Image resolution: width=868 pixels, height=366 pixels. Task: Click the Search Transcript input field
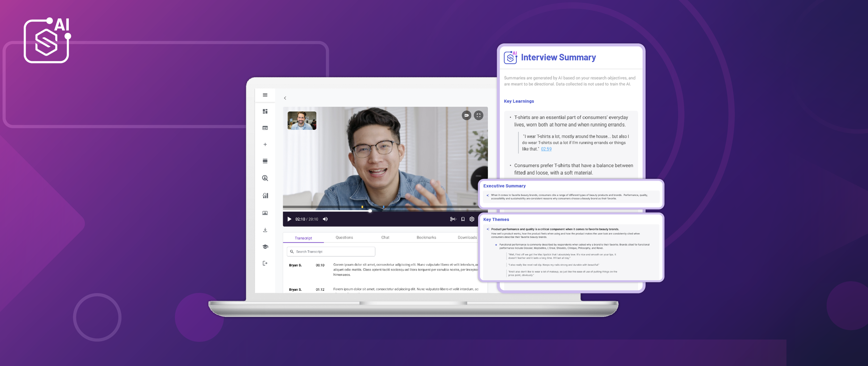[x=331, y=252]
